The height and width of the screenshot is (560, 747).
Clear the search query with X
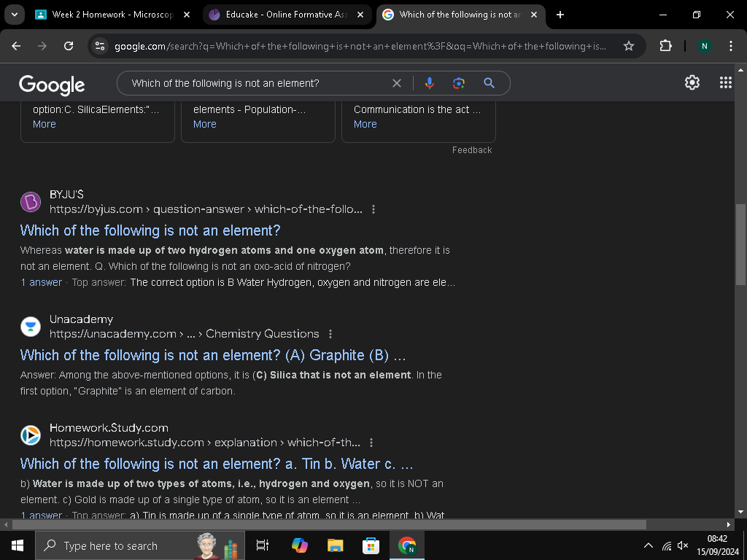click(x=396, y=83)
